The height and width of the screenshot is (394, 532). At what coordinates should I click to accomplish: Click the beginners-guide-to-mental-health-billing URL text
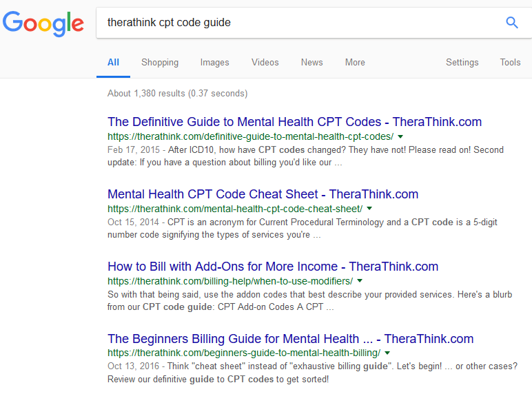pyautogui.click(x=244, y=353)
